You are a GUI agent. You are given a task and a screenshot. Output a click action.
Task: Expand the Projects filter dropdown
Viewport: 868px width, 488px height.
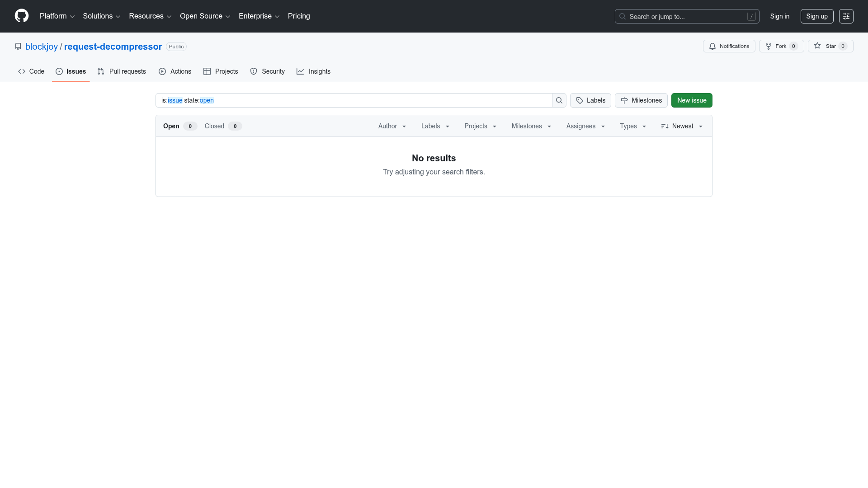pyautogui.click(x=481, y=126)
